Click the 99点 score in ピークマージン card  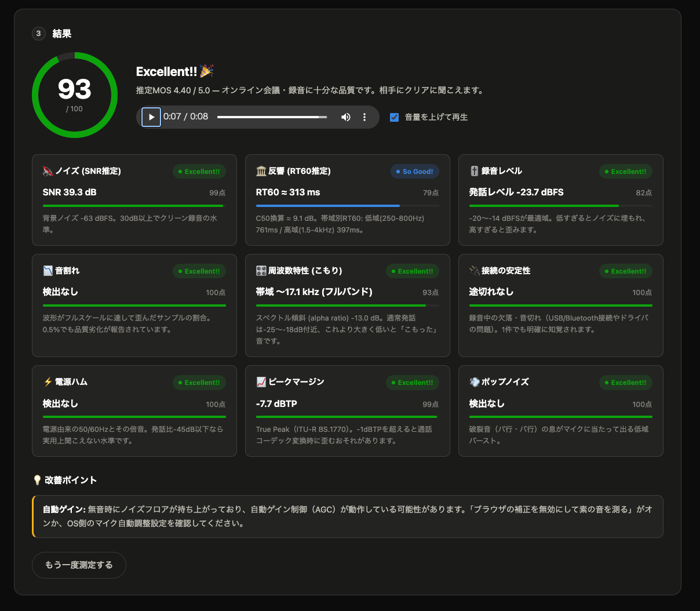coord(431,404)
